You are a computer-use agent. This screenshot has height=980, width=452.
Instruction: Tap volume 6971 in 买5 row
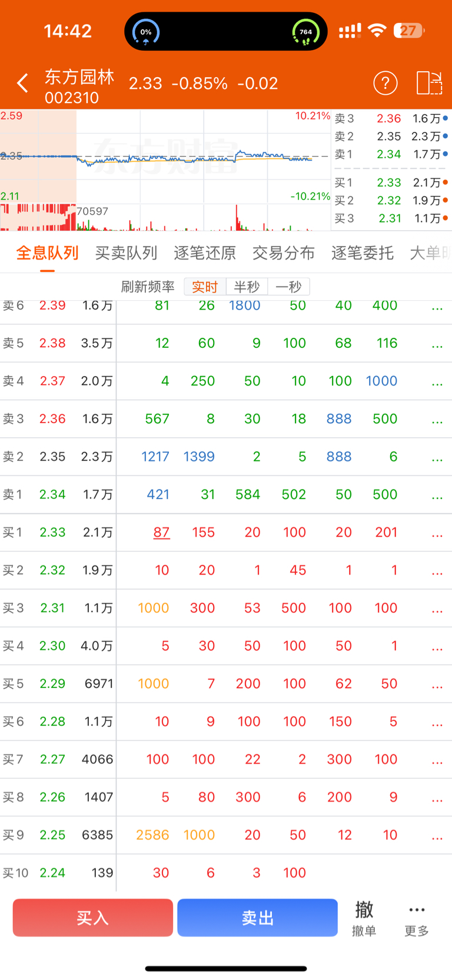[x=99, y=683]
